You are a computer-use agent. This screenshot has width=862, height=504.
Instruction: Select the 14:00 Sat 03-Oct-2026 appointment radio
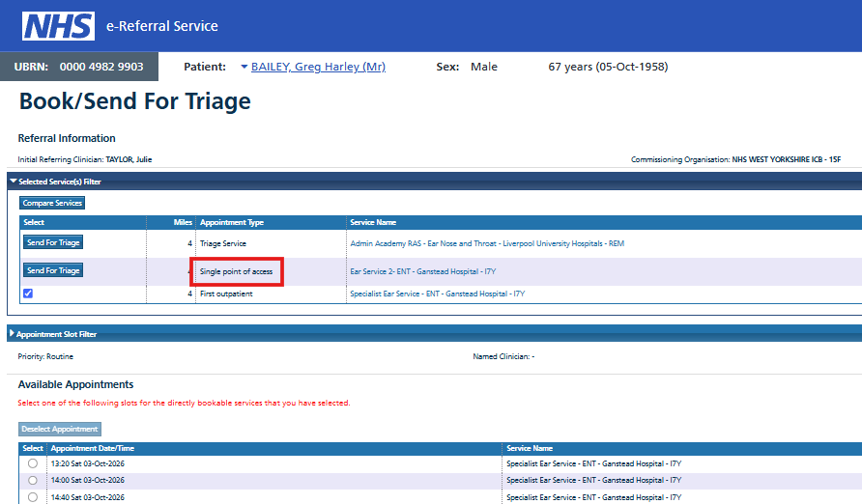[x=33, y=481]
